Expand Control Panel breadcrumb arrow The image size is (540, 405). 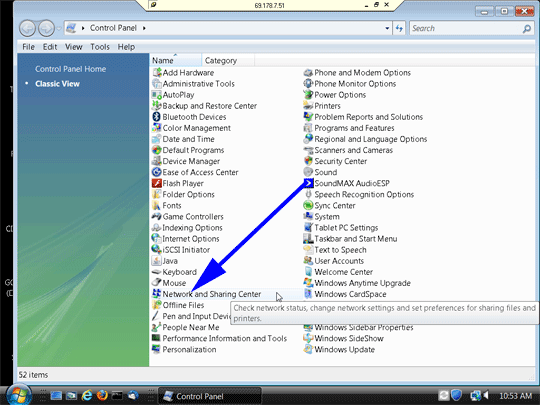144,28
